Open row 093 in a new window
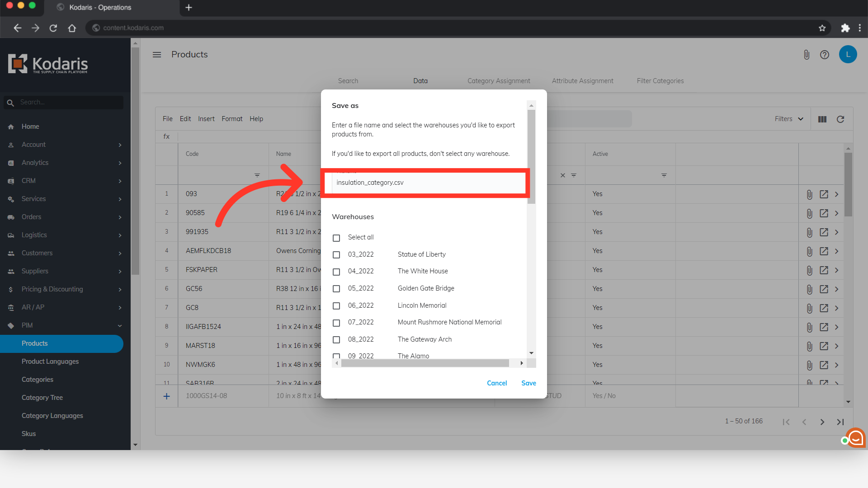The height and width of the screenshot is (488, 868). [824, 194]
